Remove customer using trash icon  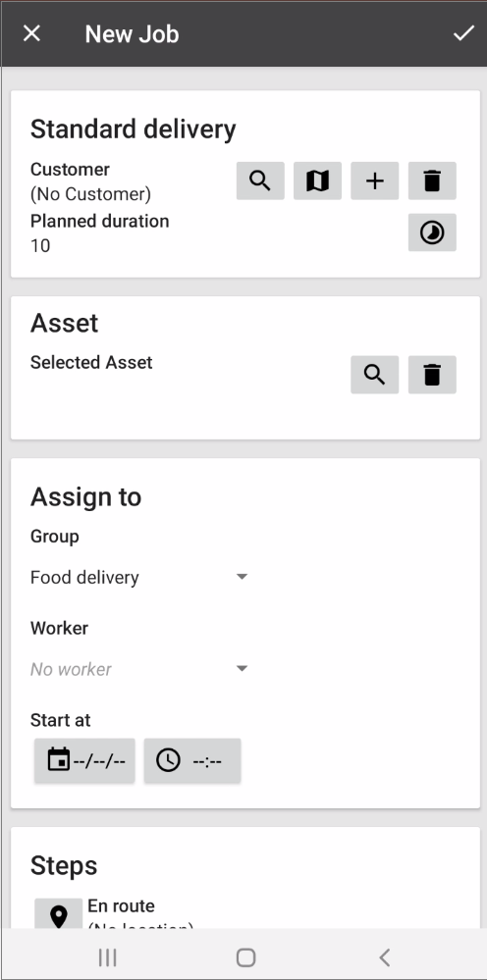[x=432, y=181]
